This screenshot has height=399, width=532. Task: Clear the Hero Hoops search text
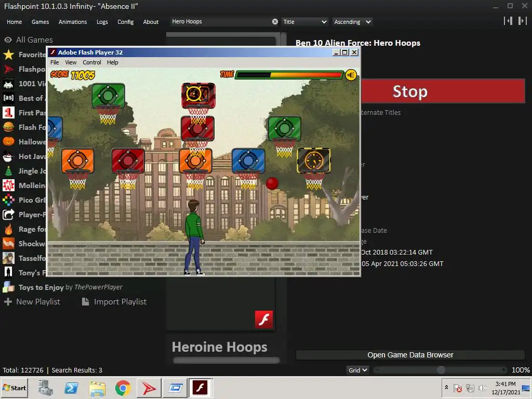(x=275, y=22)
